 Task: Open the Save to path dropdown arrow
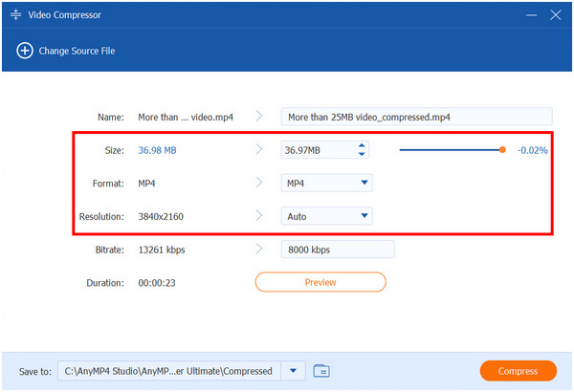pyautogui.click(x=293, y=371)
